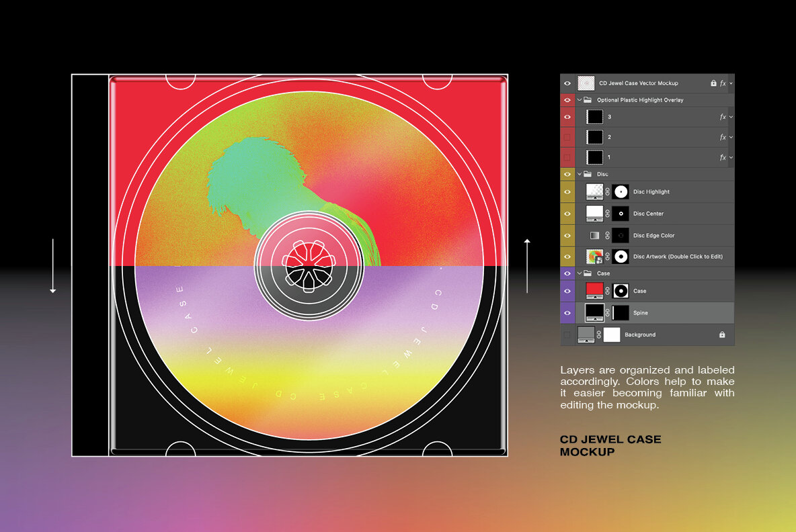Select the Disc Edge Color layer
Image resolution: width=796 pixels, height=532 pixels.
653,235
